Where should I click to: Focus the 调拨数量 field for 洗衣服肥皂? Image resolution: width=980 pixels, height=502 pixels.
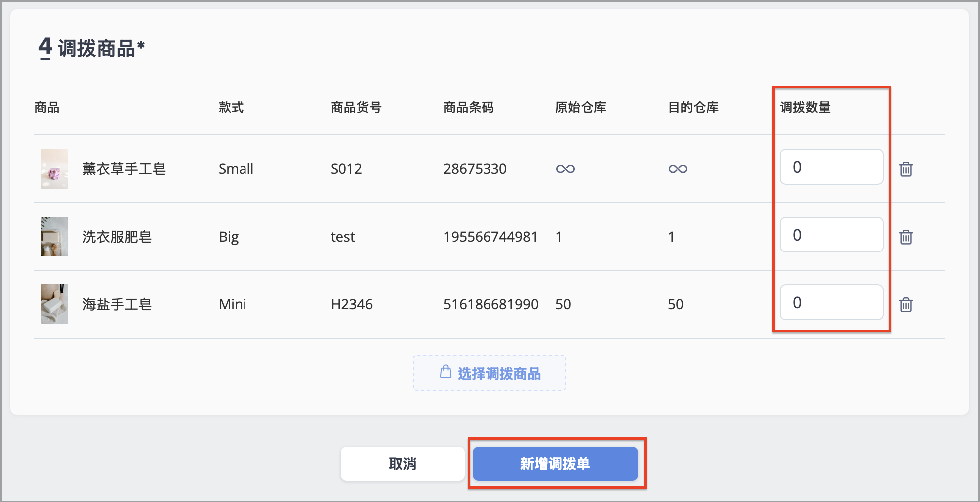coord(832,235)
